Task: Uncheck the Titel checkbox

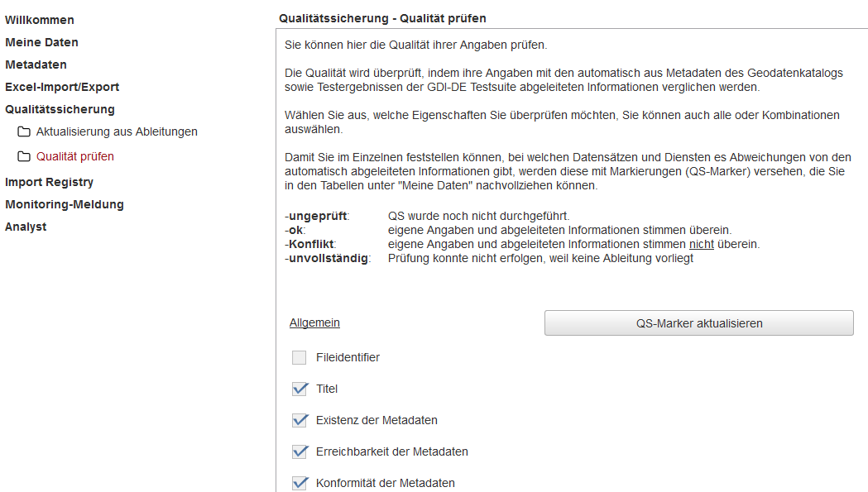Action: 300,389
